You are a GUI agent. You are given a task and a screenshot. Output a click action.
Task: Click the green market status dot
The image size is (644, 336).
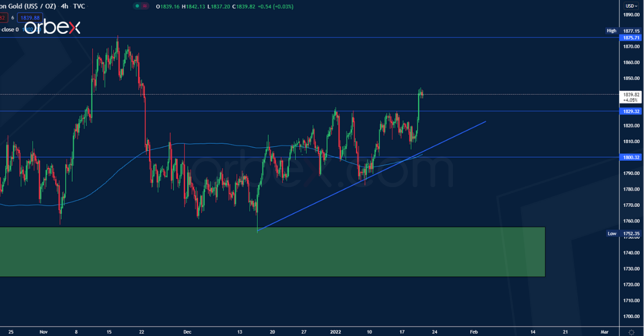pyautogui.click(x=137, y=6)
